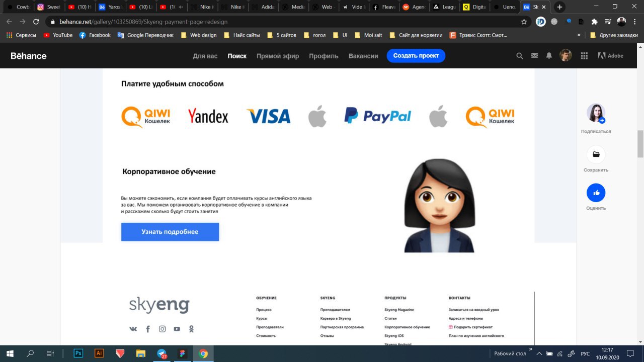
Task: Open Записаться на вводный урок link
Action: pyautogui.click(x=474, y=310)
